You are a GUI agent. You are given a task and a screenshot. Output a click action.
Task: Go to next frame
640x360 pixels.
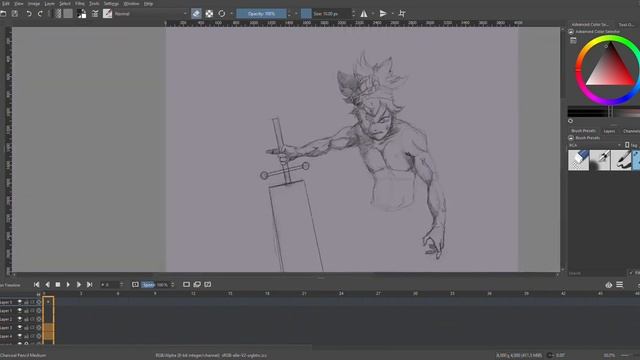79,284
